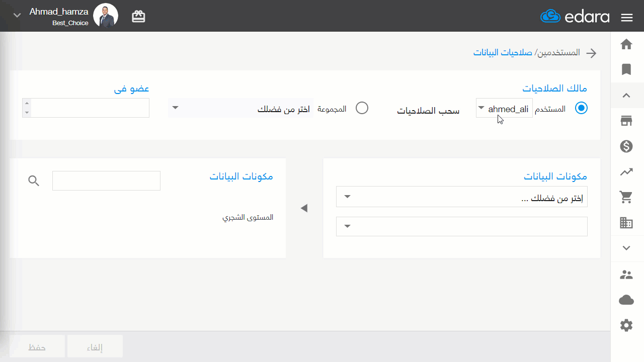
Task: Click the edara cloud logo
Action: [575, 17]
